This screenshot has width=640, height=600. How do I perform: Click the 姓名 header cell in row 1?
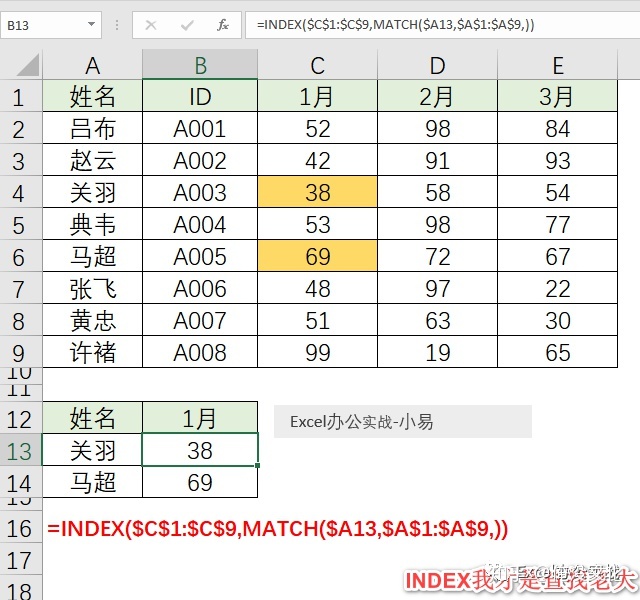[93, 96]
